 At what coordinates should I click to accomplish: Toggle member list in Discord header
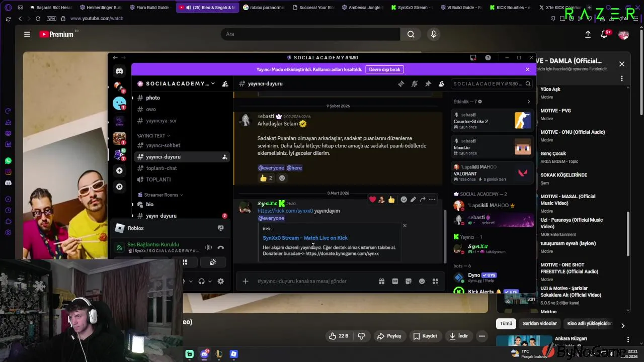pos(442,84)
